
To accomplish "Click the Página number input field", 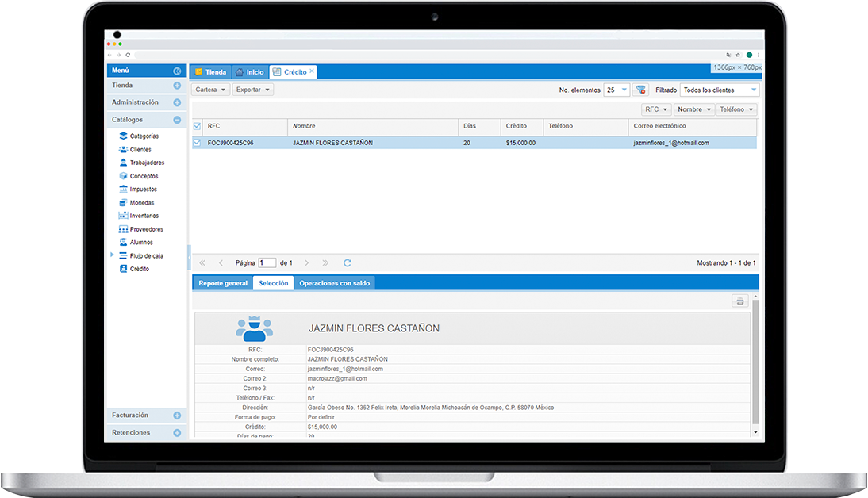I will (267, 262).
